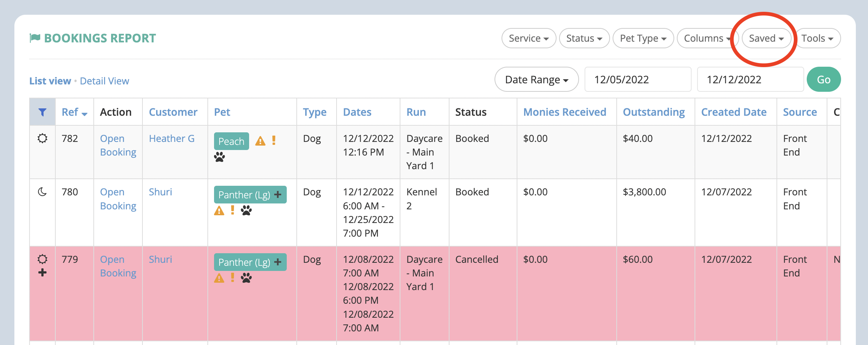The height and width of the screenshot is (345, 868).
Task: Open the Columns dropdown
Action: [x=707, y=38]
